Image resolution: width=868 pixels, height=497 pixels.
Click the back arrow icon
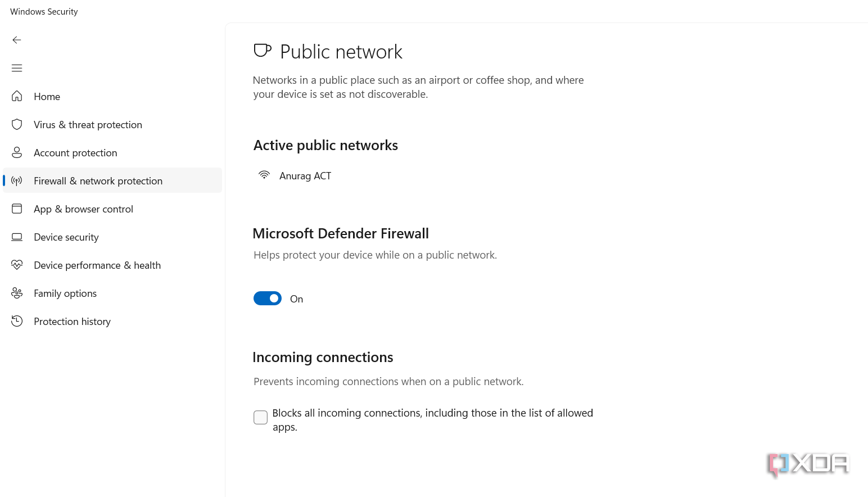[17, 40]
